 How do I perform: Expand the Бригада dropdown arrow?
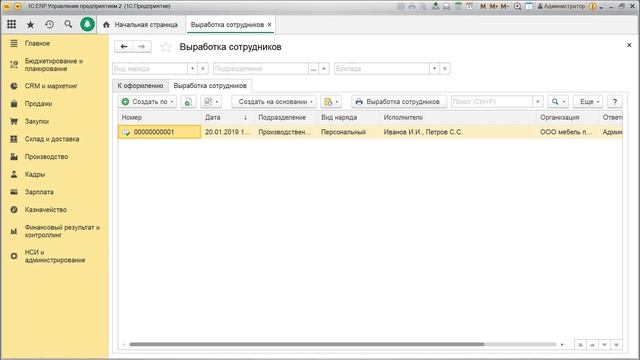click(x=434, y=69)
